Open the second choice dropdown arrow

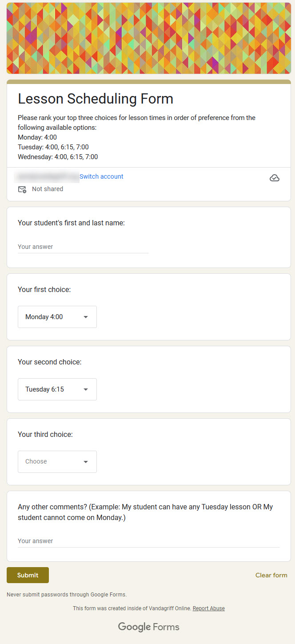86,389
